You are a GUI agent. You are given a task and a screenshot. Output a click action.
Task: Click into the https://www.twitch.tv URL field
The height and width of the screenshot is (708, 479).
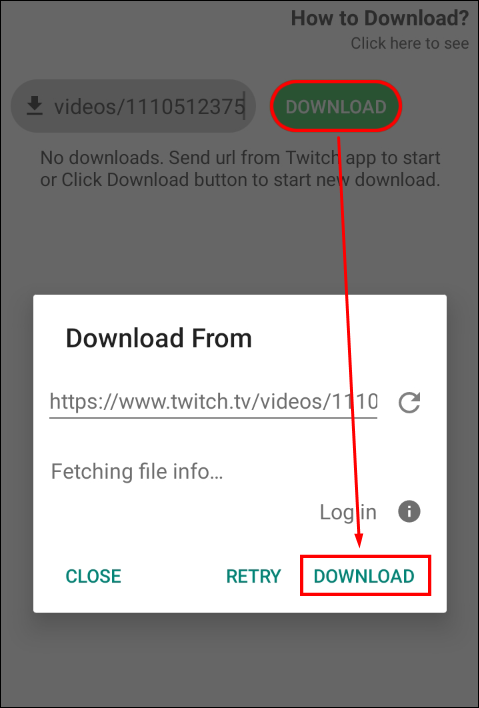click(213, 401)
